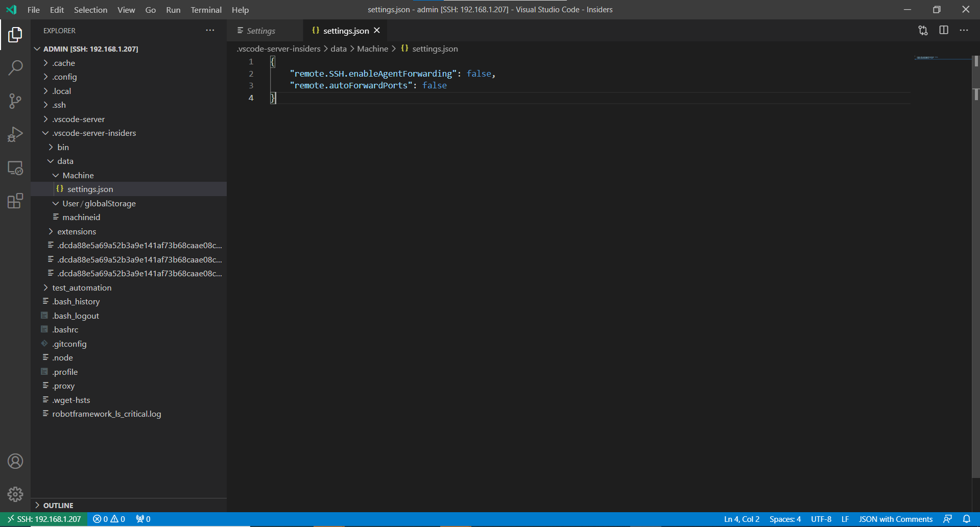
Task: Select the Source Control icon
Action: pyautogui.click(x=16, y=101)
